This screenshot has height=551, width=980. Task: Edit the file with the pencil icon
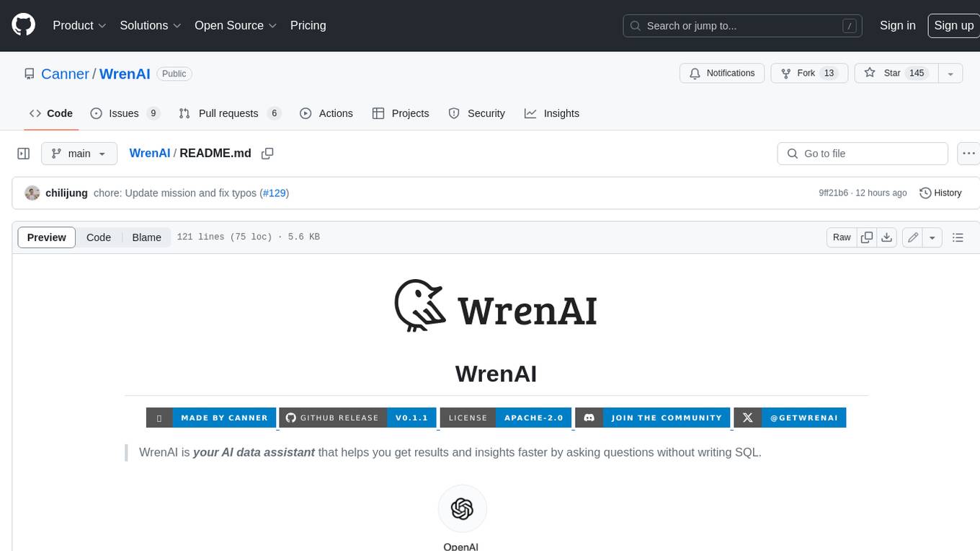[x=913, y=237]
